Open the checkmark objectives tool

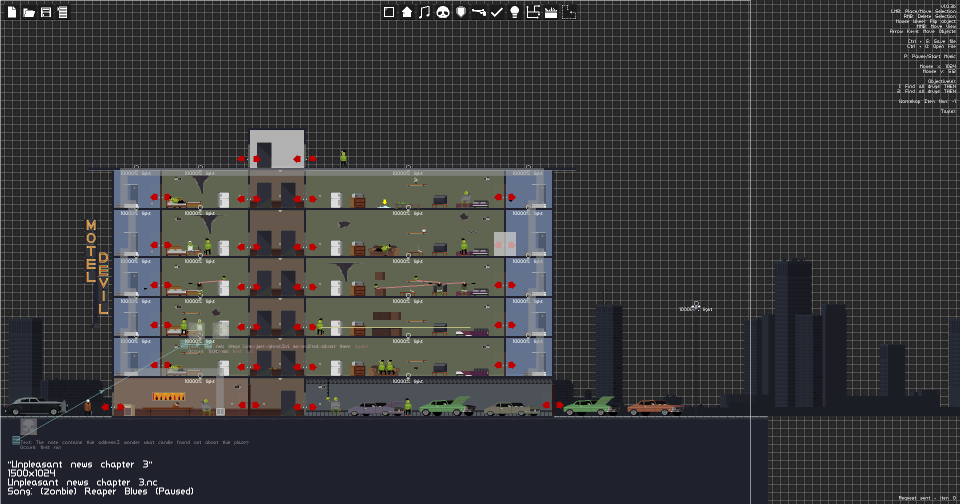click(497, 12)
